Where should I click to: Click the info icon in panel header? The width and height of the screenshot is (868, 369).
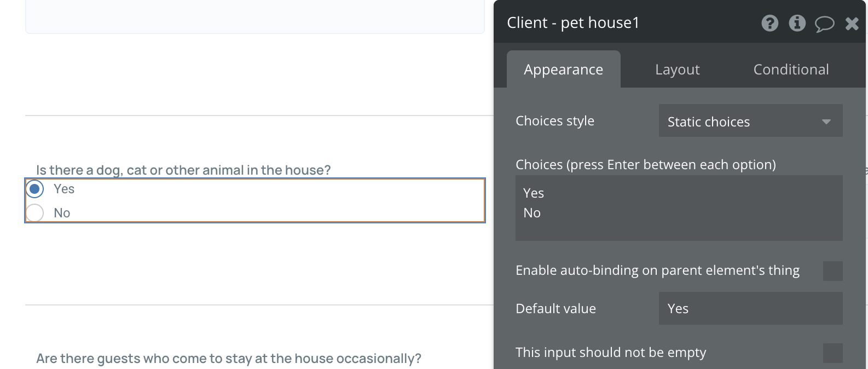(797, 23)
